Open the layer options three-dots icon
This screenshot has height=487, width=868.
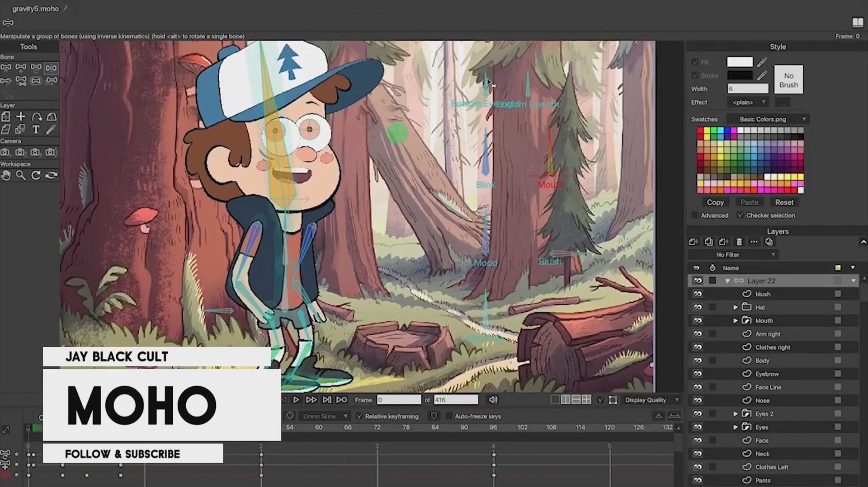754,242
